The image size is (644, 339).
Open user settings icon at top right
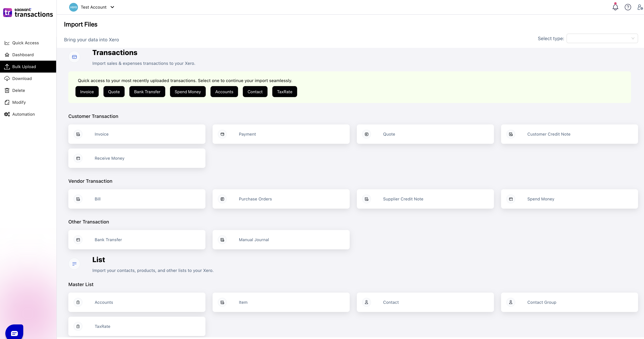coord(640,7)
